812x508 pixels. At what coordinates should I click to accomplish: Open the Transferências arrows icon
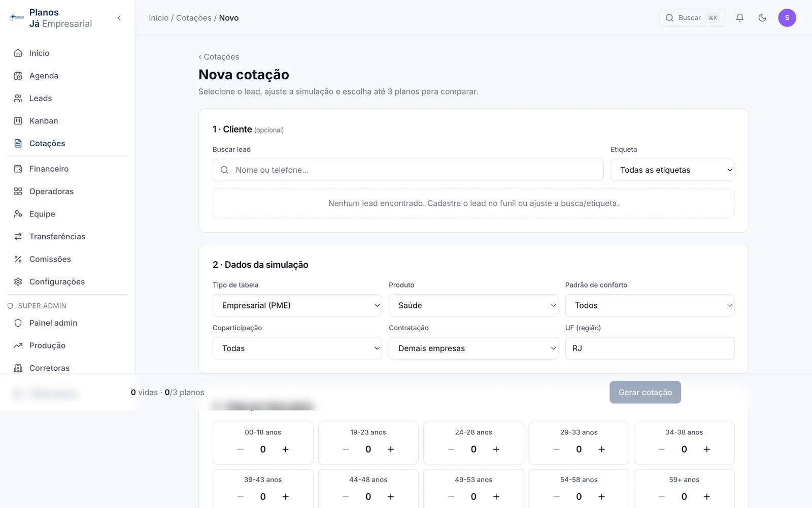tap(18, 237)
